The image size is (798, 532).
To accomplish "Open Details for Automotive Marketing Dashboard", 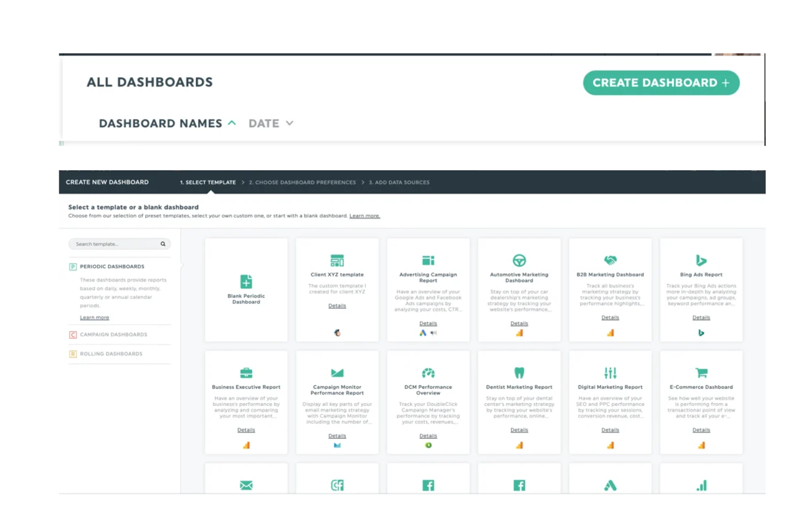I will pos(519,323).
